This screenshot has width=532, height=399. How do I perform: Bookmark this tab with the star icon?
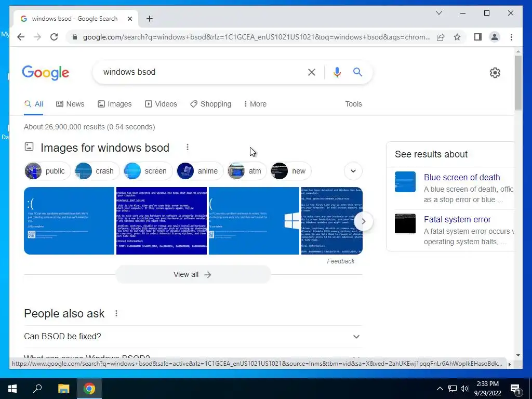[457, 37]
